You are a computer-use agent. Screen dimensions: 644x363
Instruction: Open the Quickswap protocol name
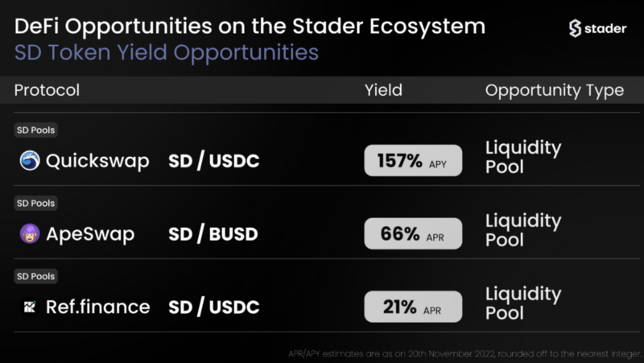tap(97, 161)
